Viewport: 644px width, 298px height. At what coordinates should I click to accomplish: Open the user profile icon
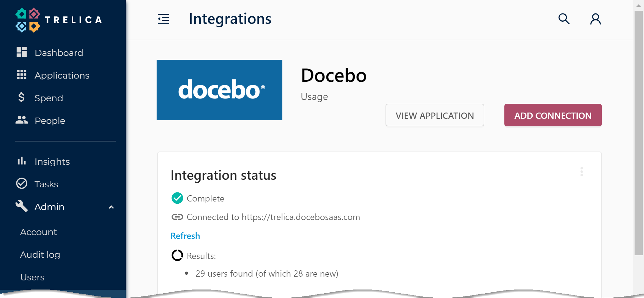(x=595, y=19)
